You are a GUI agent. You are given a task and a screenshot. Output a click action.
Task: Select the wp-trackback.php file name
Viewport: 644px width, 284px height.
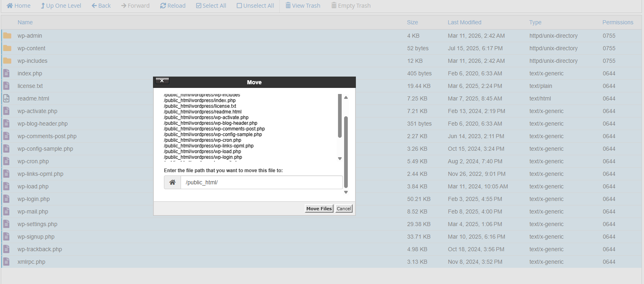click(40, 249)
